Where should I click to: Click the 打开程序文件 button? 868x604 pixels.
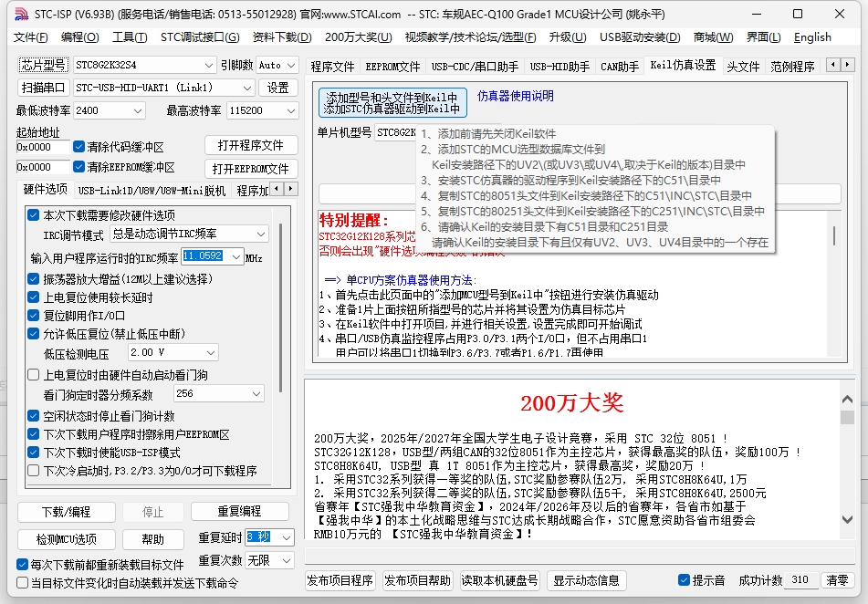click(x=251, y=146)
